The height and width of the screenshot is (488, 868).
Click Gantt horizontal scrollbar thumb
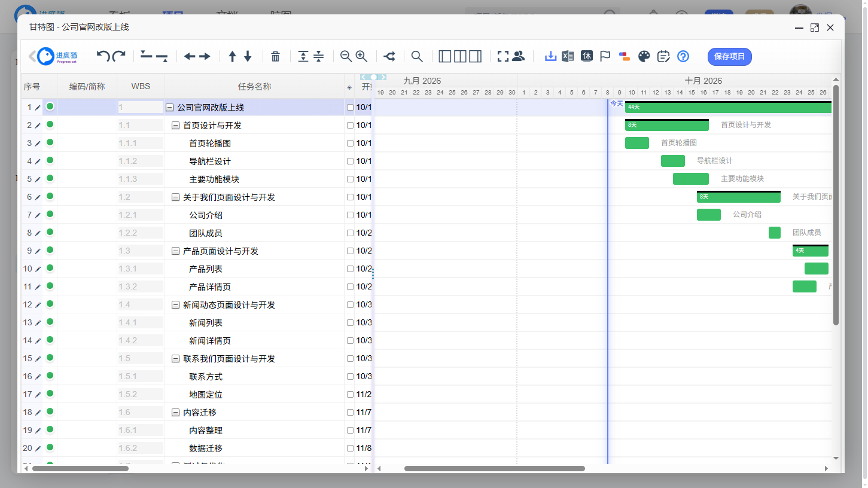click(x=494, y=469)
